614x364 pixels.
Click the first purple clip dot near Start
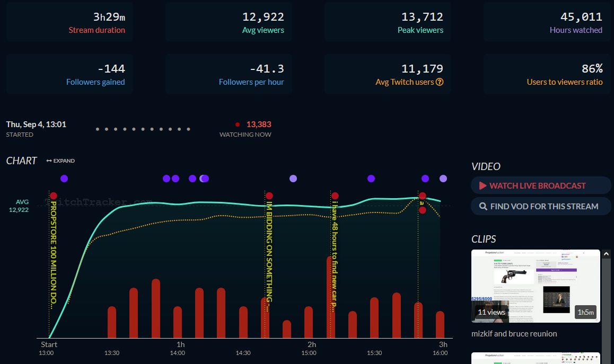tap(64, 179)
